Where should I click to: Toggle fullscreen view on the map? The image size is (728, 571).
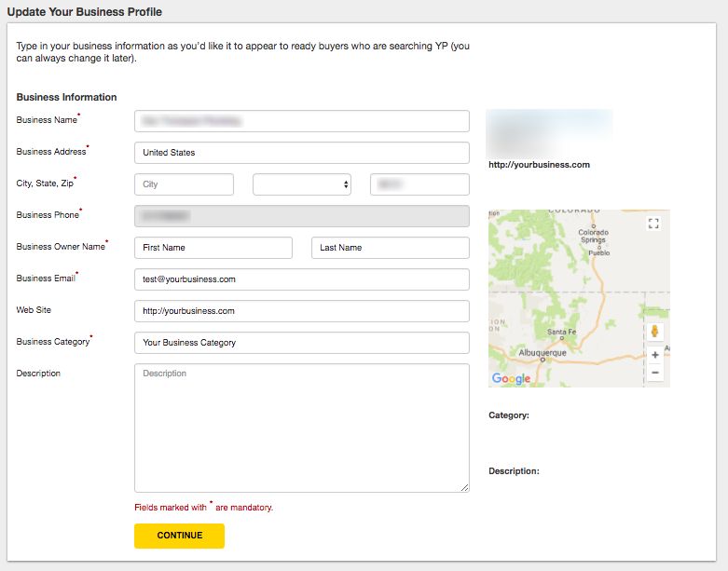click(653, 224)
